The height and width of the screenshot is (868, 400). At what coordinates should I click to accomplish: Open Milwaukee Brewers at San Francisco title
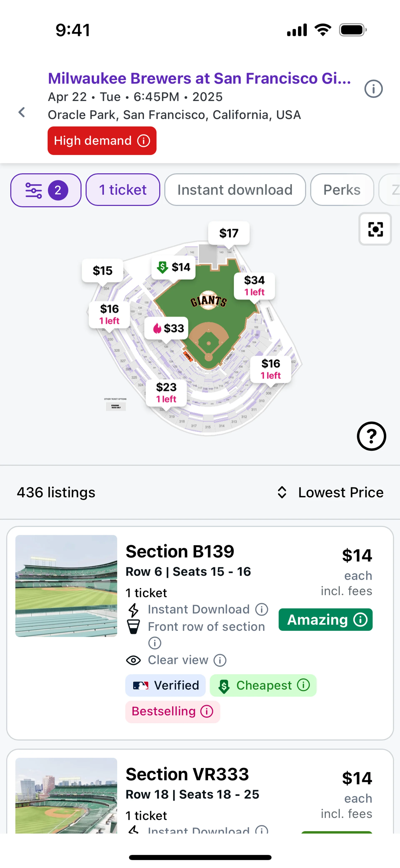pos(199,78)
